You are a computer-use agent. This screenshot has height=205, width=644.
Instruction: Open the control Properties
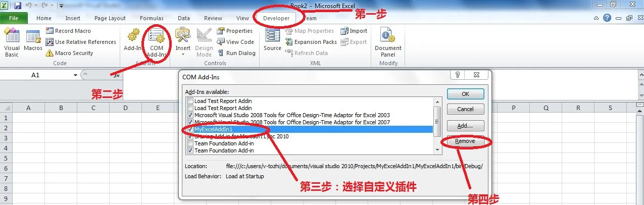(x=235, y=31)
